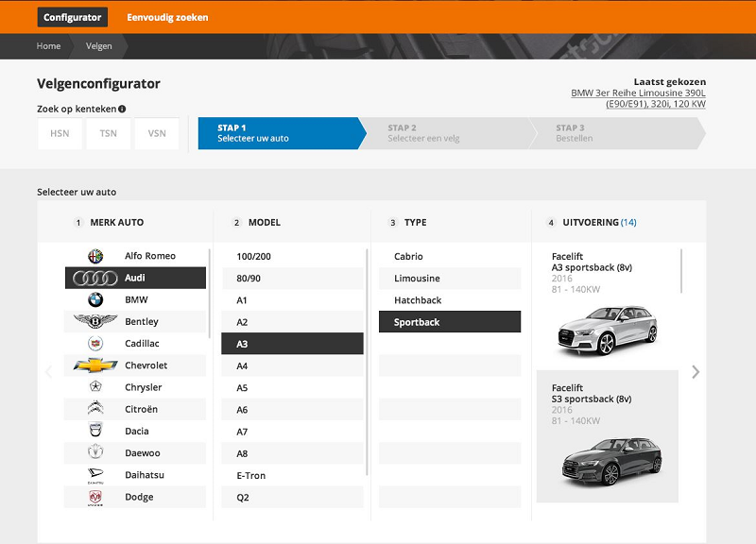The width and height of the screenshot is (756, 544).
Task: Choose Limousine body type
Action: [450, 279]
